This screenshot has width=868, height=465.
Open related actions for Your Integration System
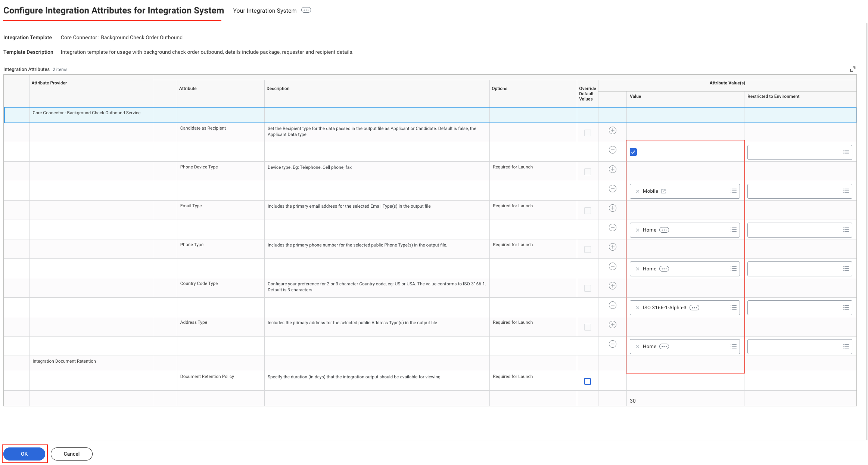306,10
